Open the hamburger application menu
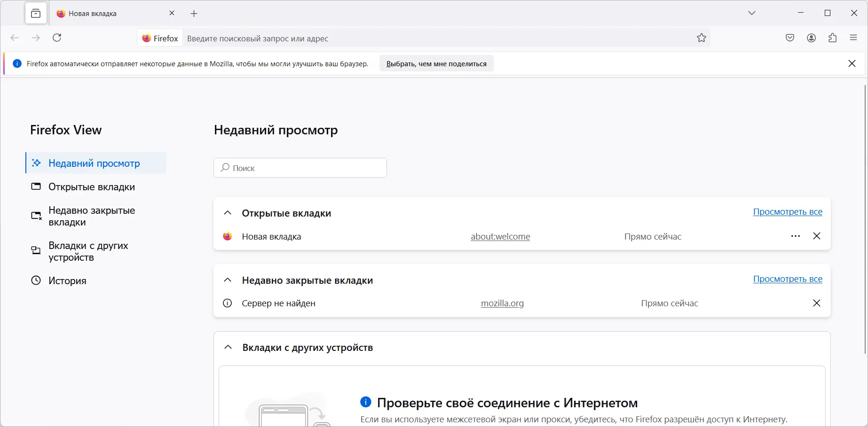868x427 pixels. point(854,38)
